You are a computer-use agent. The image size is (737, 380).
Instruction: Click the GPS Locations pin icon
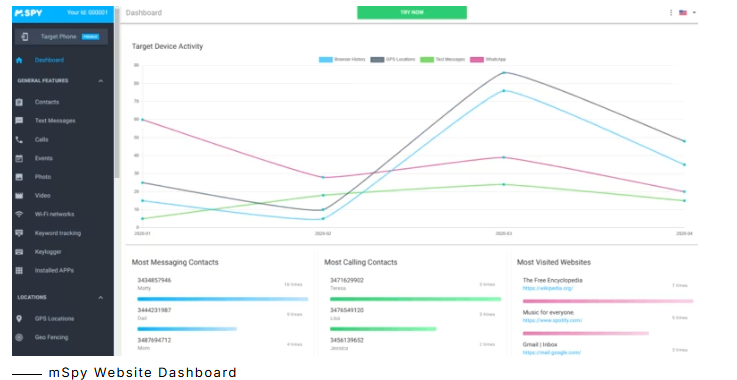point(19,319)
